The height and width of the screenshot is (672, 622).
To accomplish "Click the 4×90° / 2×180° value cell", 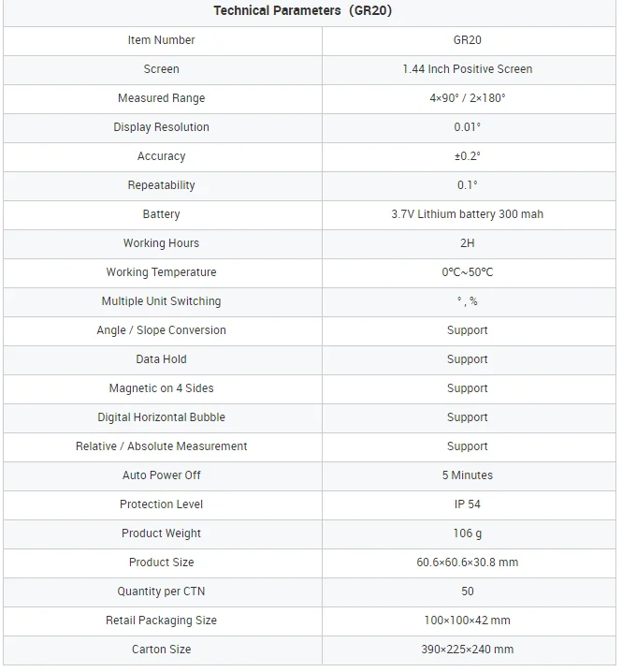I will (x=467, y=98).
